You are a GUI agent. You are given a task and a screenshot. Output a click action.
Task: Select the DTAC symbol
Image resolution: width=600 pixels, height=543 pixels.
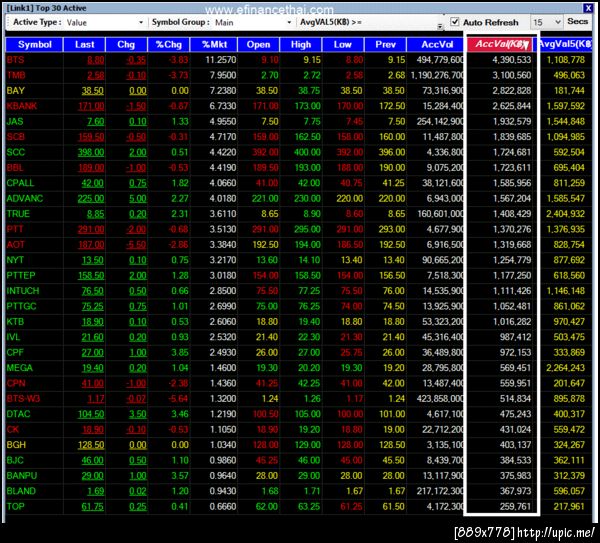[x=18, y=414]
